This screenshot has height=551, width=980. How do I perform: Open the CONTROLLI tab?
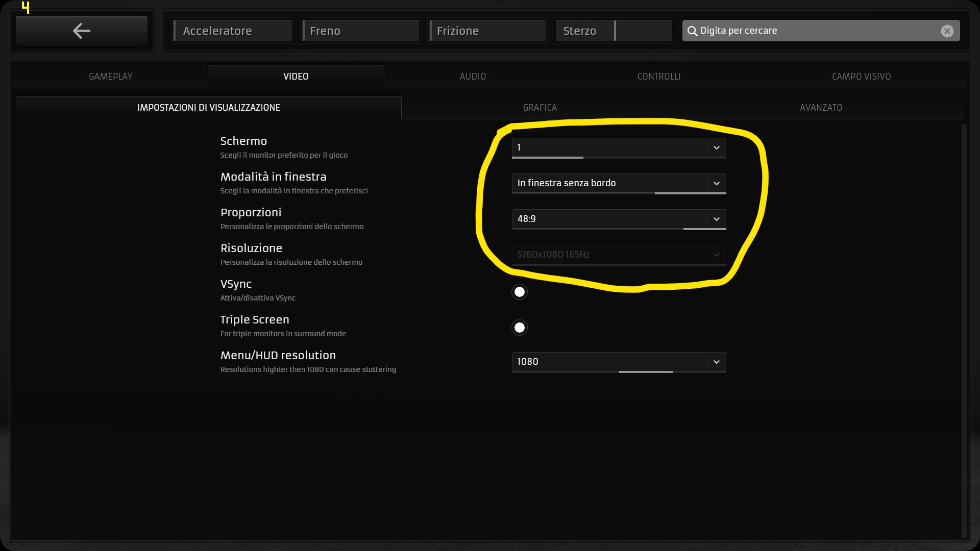pyautogui.click(x=658, y=77)
